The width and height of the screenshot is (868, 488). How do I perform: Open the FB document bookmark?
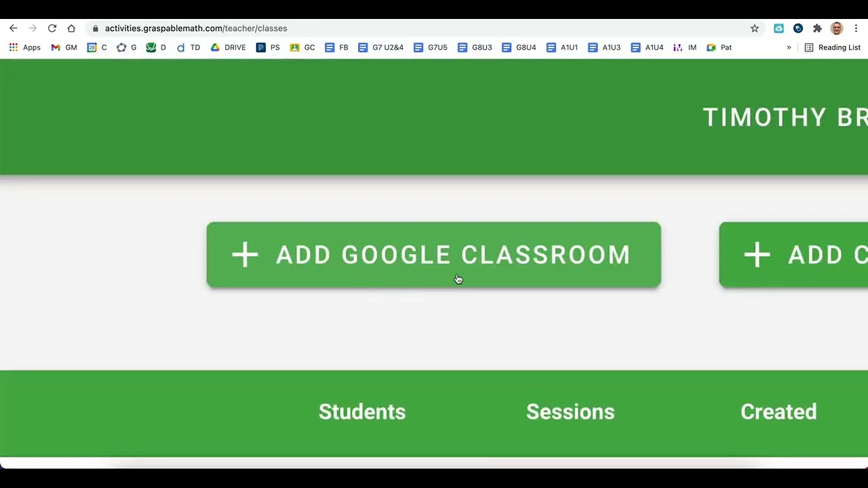337,47
